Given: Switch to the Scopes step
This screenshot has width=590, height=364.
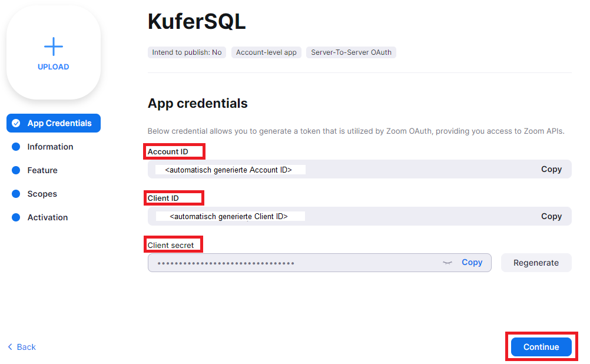Looking at the screenshot, I should click(42, 194).
